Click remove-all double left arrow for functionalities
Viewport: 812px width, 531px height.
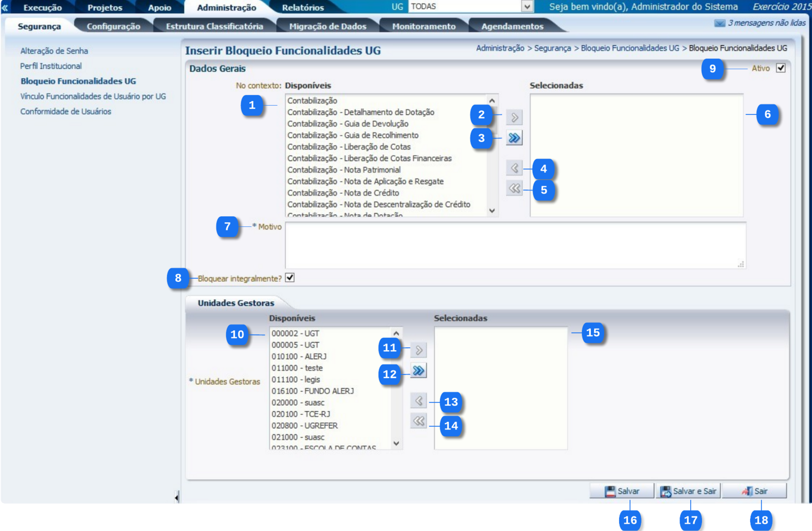(x=514, y=188)
